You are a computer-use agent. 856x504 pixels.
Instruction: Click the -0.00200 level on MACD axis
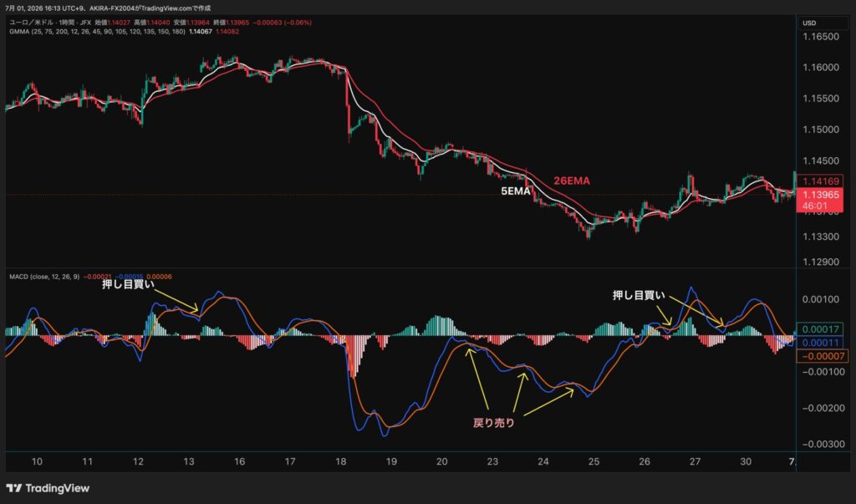click(819, 408)
